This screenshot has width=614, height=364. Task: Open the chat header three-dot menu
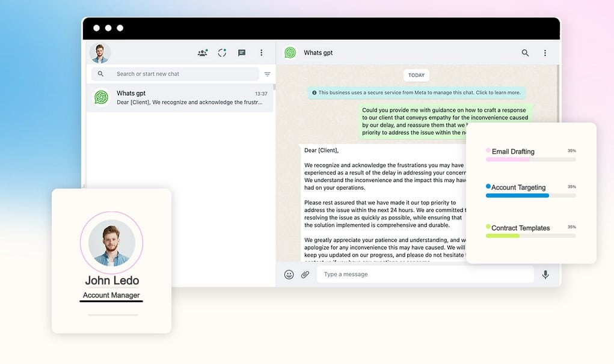pos(545,53)
